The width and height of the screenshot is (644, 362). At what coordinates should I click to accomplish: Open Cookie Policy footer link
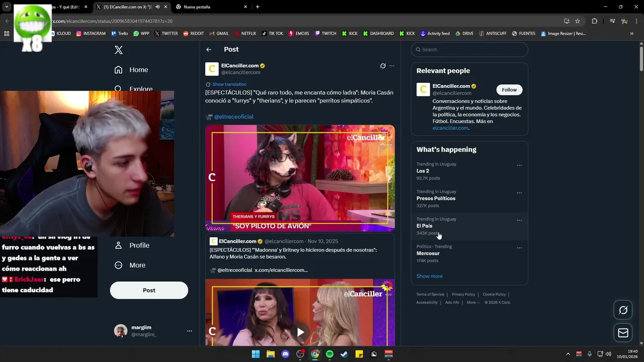tap(494, 295)
